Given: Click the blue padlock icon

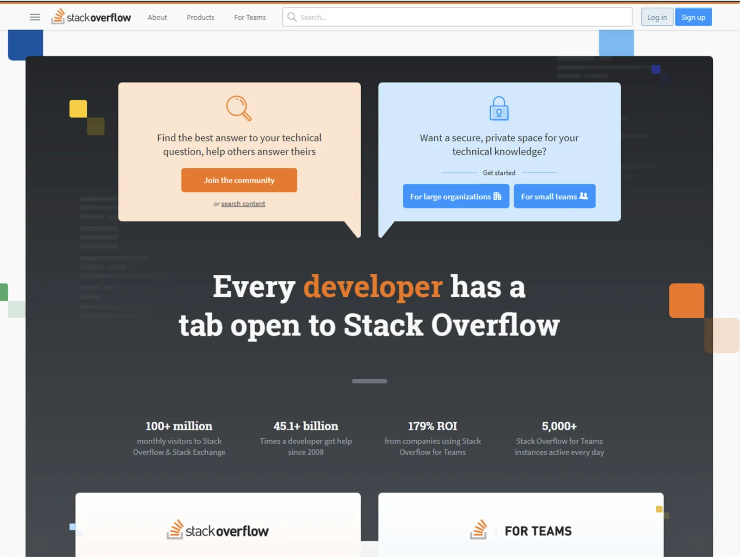Looking at the screenshot, I should point(499,108).
